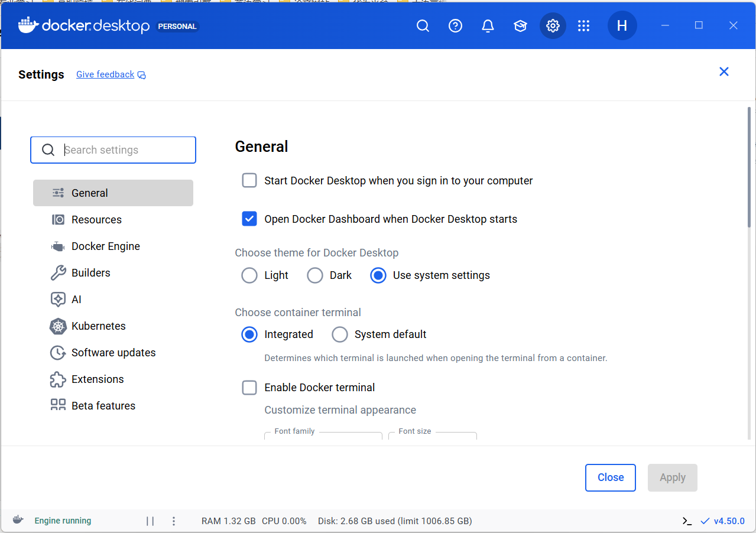Open the terminal icon in status bar
The height and width of the screenshot is (533, 756).
point(687,521)
